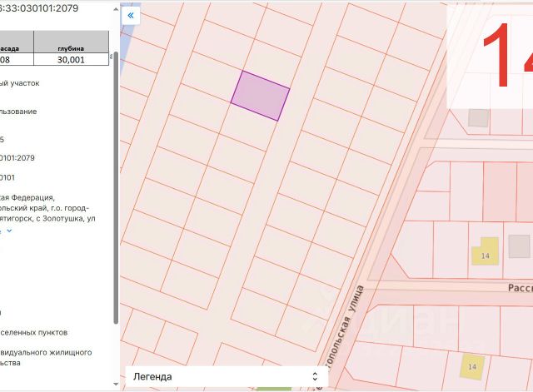Click the up/down arrows on Легенда selector
The width and height of the screenshot is (533, 392).
point(315,376)
